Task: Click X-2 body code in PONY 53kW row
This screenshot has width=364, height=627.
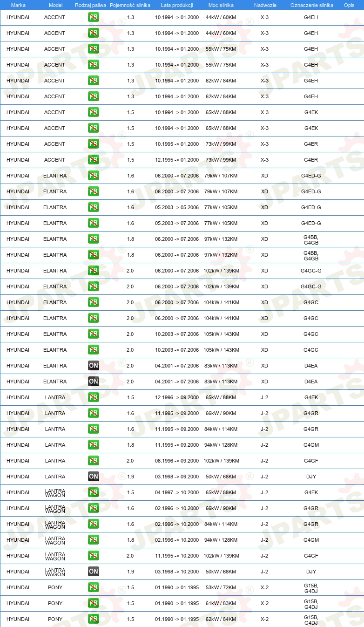Action: 264,587
